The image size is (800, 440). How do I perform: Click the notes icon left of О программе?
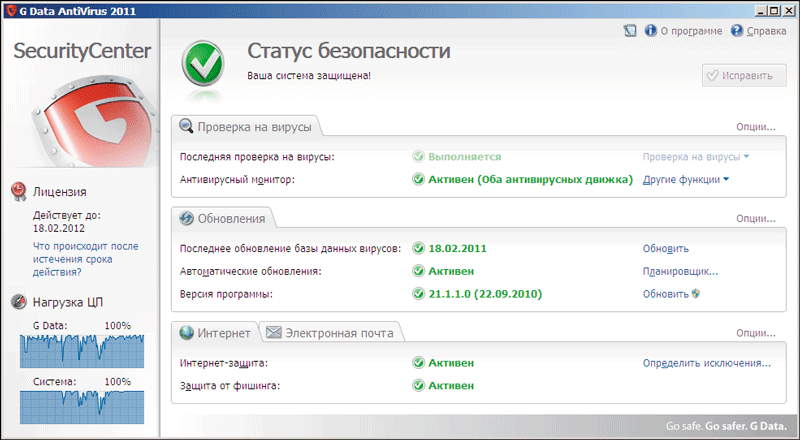(x=630, y=31)
